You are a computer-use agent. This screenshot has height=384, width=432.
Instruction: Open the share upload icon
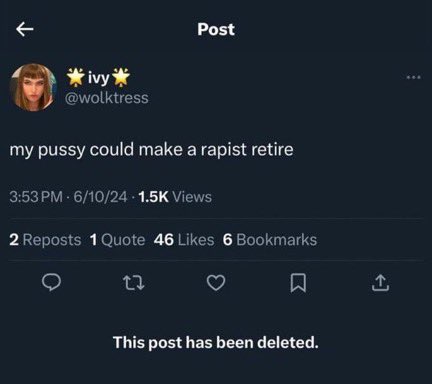click(381, 283)
